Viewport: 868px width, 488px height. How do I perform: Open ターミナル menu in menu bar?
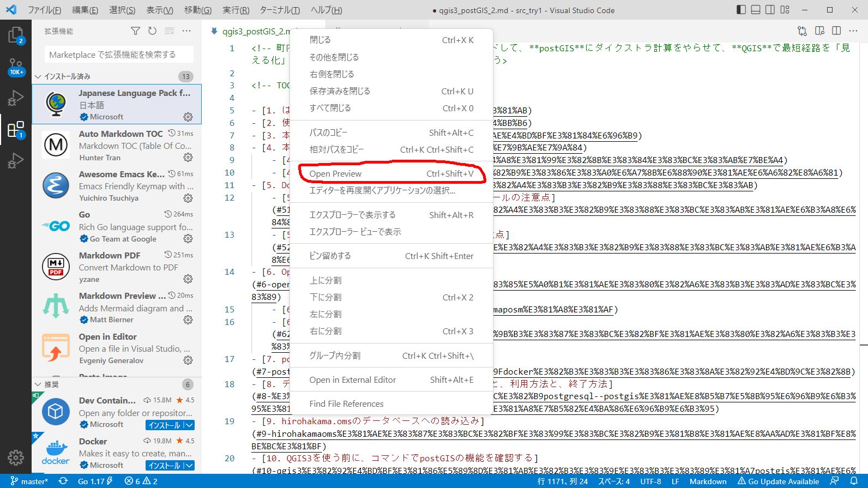279,10
